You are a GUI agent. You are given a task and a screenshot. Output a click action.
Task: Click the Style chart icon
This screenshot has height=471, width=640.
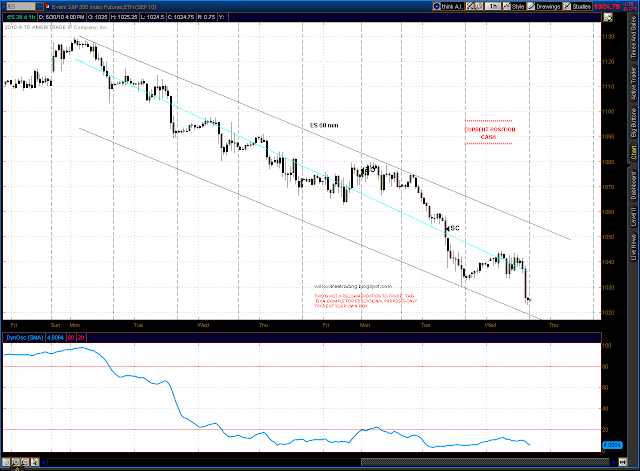click(507, 7)
